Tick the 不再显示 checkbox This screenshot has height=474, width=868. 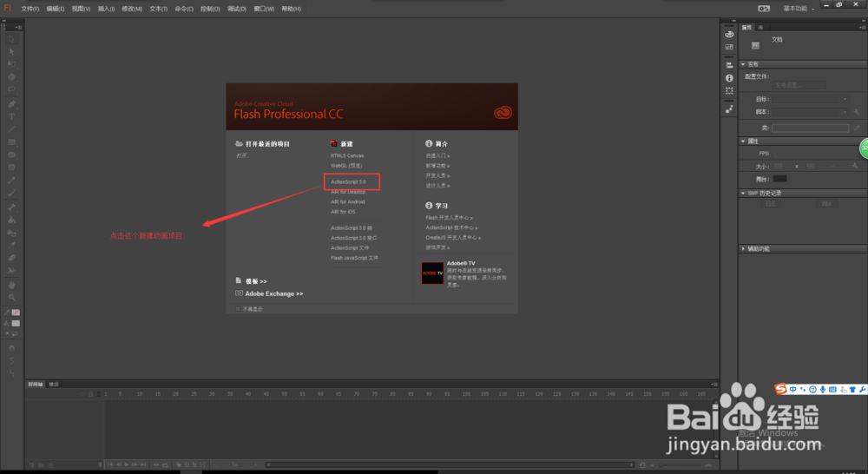coord(238,309)
